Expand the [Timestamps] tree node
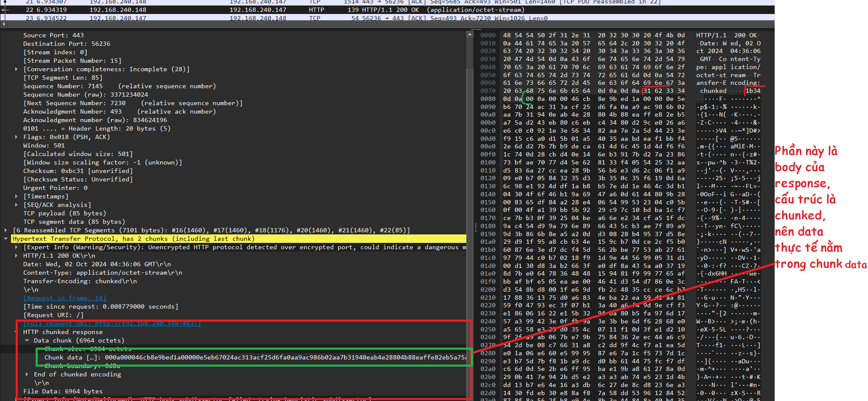The width and height of the screenshot is (868, 401). (x=16, y=196)
